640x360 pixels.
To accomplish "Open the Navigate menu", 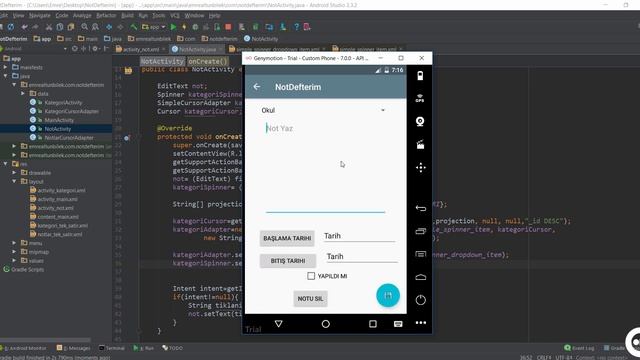I will pos(40,16).
